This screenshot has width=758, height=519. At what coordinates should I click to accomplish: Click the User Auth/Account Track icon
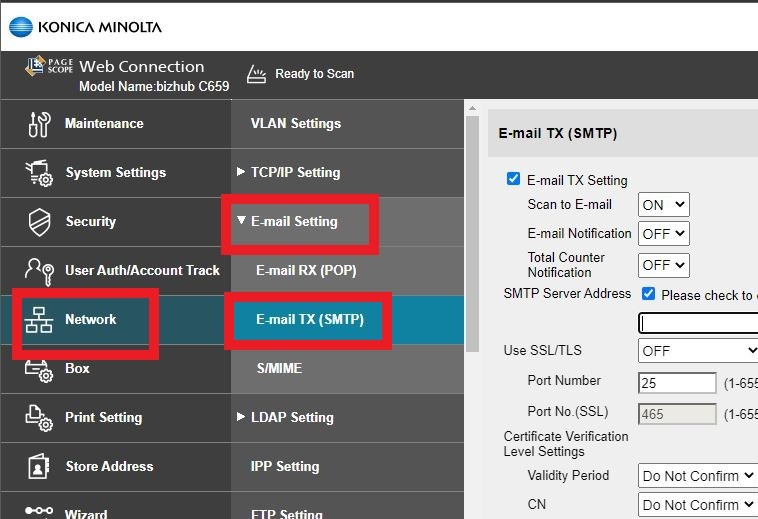pyautogui.click(x=38, y=271)
